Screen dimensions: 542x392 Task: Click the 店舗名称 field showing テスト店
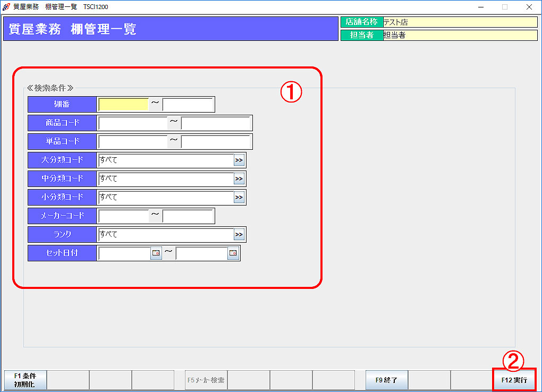(x=460, y=22)
